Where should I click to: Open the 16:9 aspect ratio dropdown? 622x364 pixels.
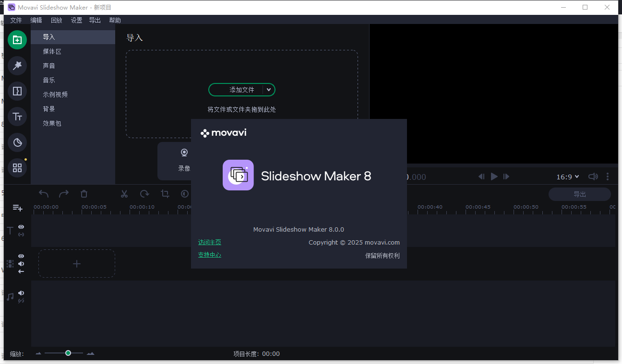[568, 177]
